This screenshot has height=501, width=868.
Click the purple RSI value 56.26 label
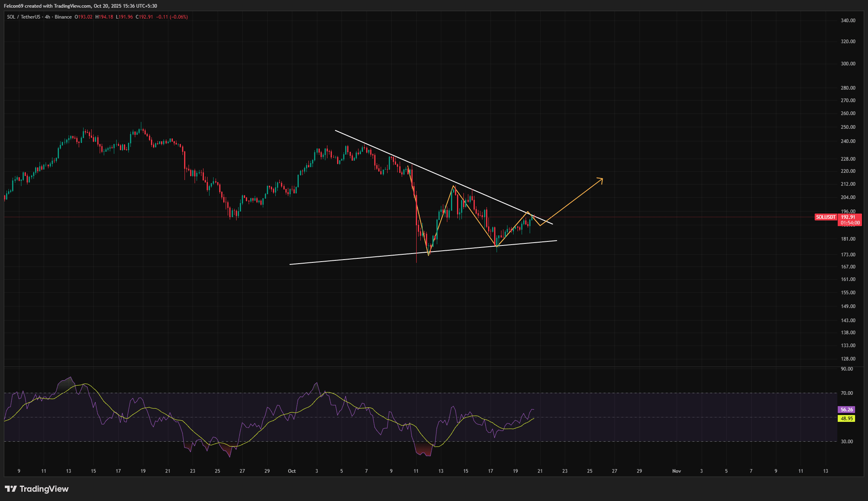click(x=846, y=410)
